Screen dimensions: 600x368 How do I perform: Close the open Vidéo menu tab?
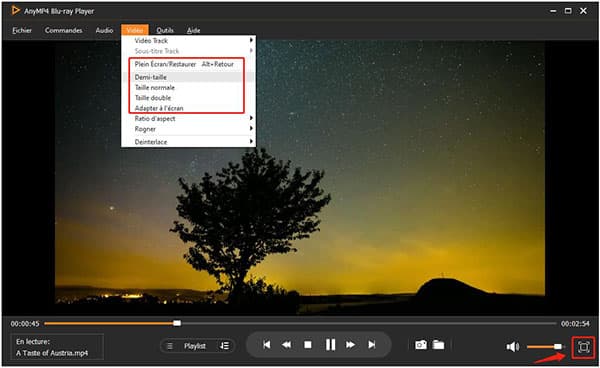(x=135, y=30)
